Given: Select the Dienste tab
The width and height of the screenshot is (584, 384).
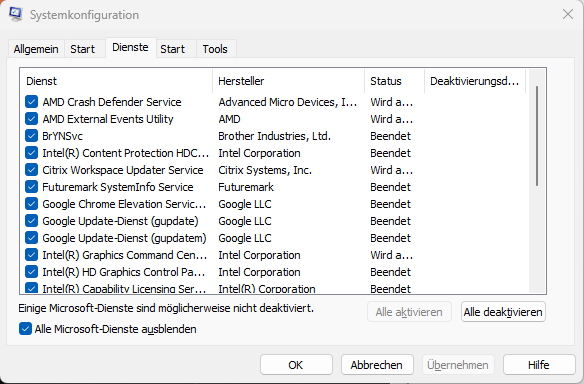Looking at the screenshot, I should pos(130,47).
